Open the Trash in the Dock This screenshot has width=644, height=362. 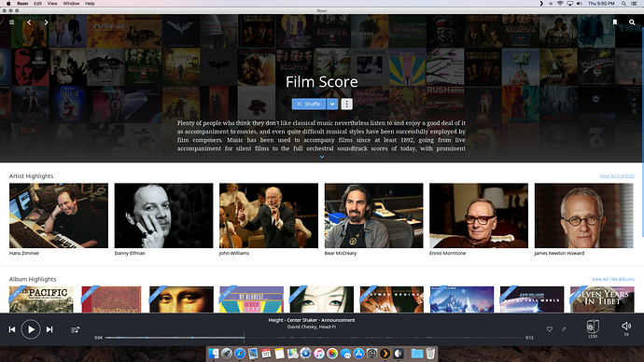point(430,354)
